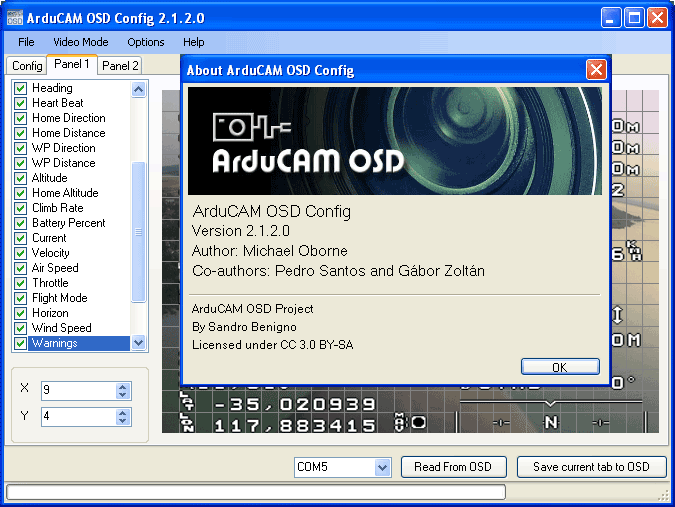The image size is (675, 507).
Task: Uncheck the Altitude checkbox
Action: pyautogui.click(x=20, y=178)
